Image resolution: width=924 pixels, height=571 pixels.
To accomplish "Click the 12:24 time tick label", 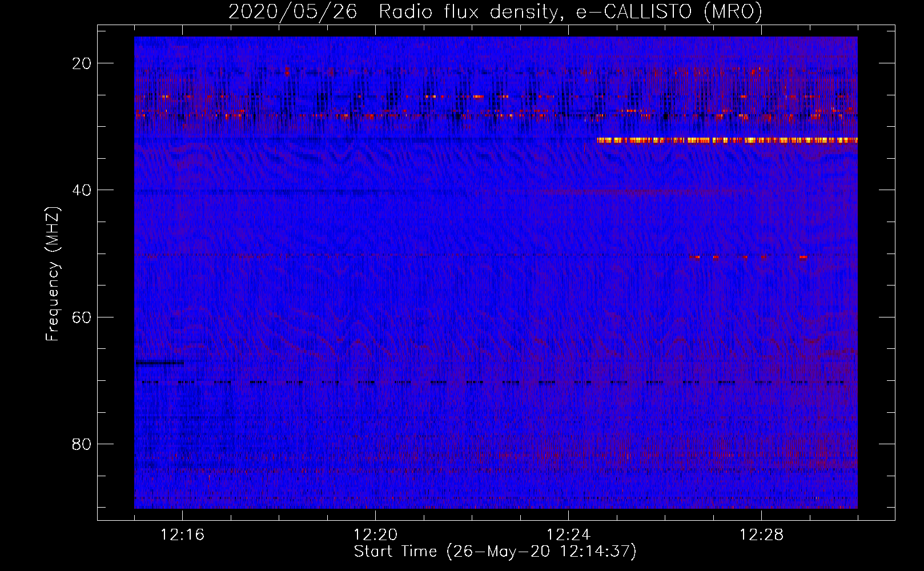I will pos(568,535).
